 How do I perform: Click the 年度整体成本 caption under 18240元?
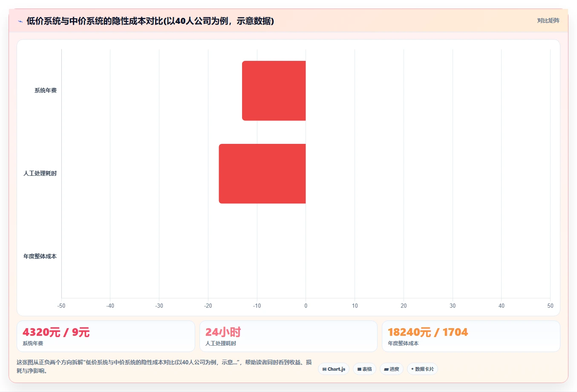point(403,343)
